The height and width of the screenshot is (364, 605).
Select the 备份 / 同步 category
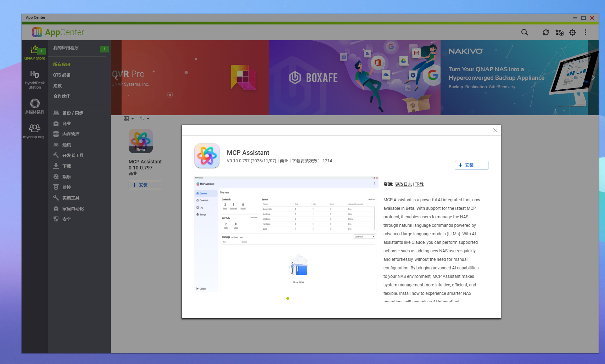coord(73,113)
